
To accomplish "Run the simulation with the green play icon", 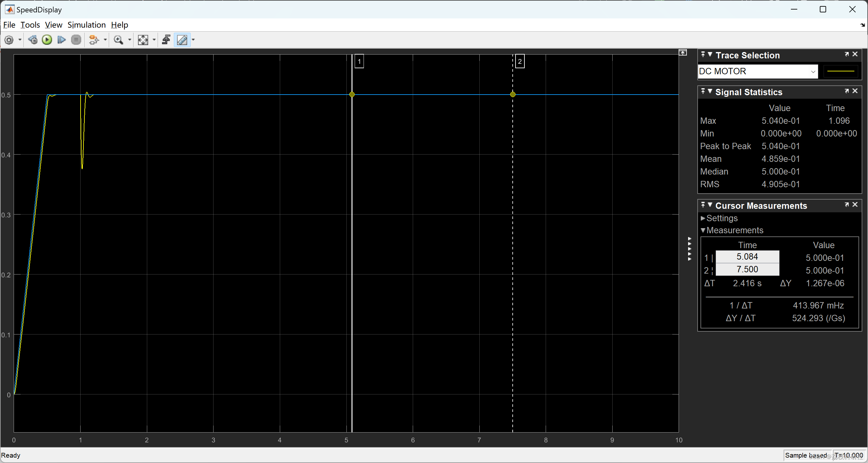I will tap(47, 40).
